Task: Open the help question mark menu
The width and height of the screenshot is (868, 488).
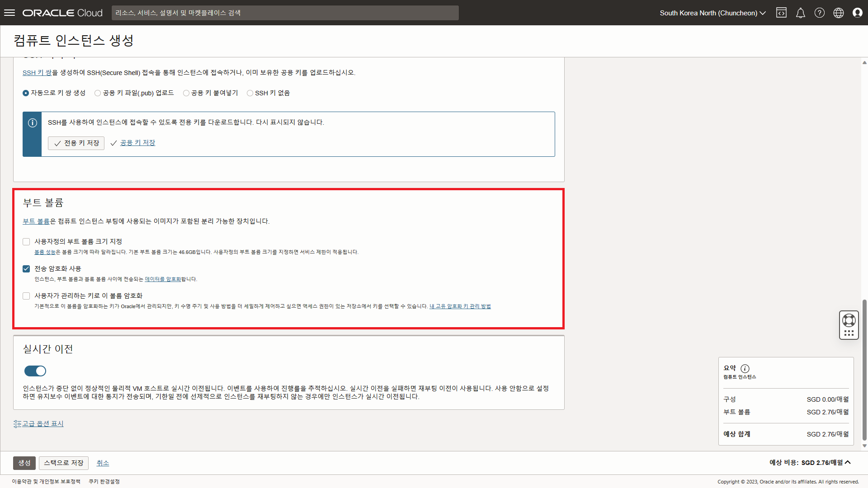Action: click(x=819, y=13)
